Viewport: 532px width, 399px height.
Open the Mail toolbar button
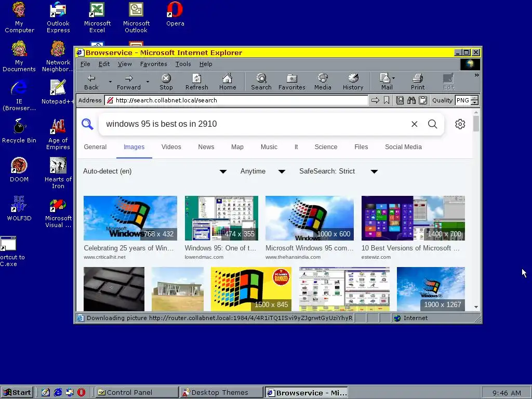[x=386, y=82]
